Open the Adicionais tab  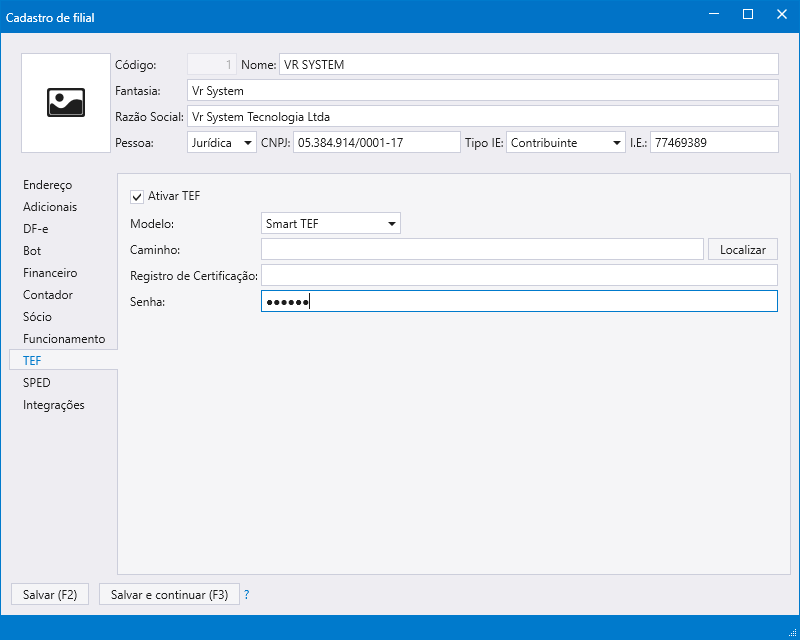pos(50,207)
